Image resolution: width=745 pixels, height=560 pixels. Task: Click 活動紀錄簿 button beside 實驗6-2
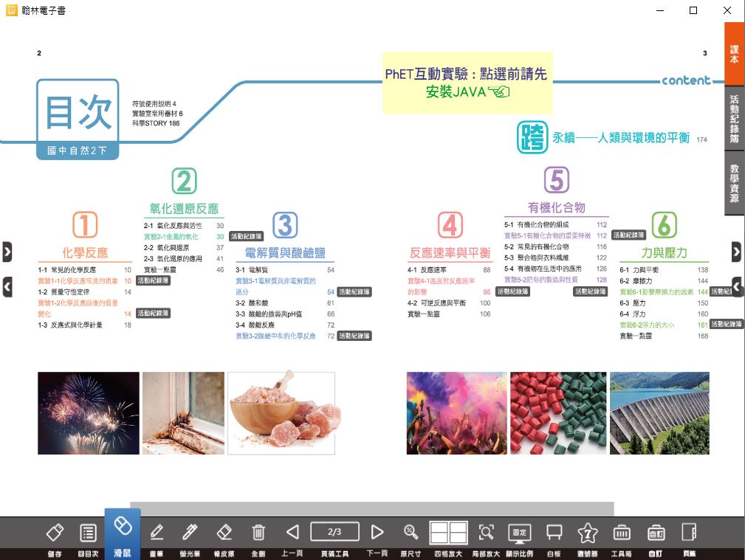726,324
